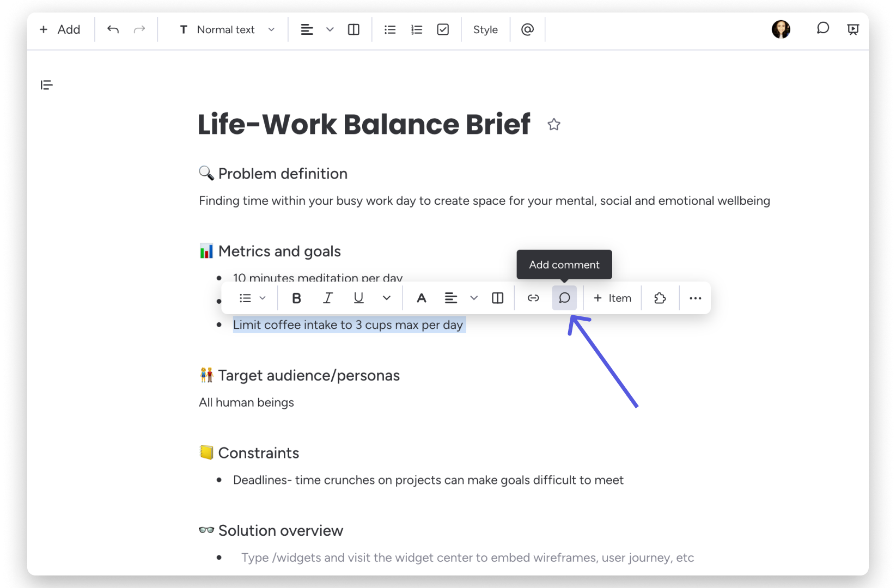Toggle bold formatting in floating toolbar
This screenshot has height=588, width=896.
[x=296, y=298]
